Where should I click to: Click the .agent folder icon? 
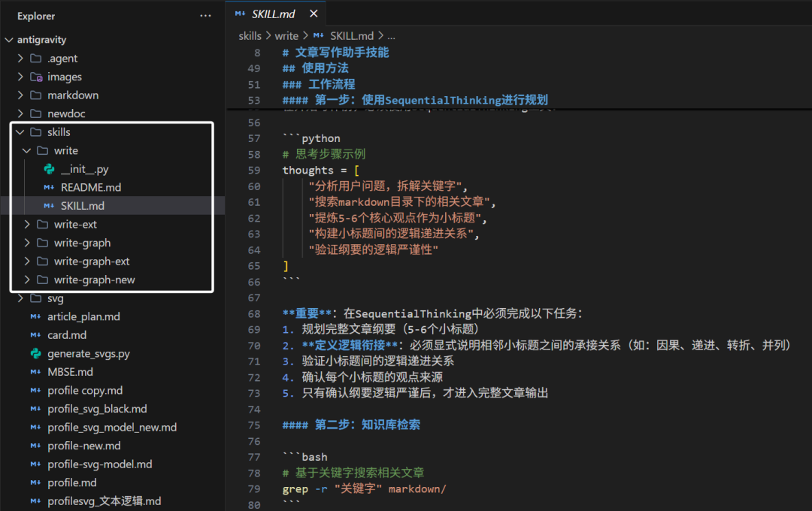36,58
